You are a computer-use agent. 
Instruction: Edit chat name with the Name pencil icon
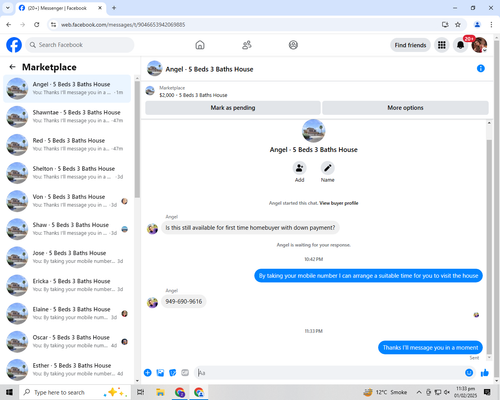pos(328,168)
